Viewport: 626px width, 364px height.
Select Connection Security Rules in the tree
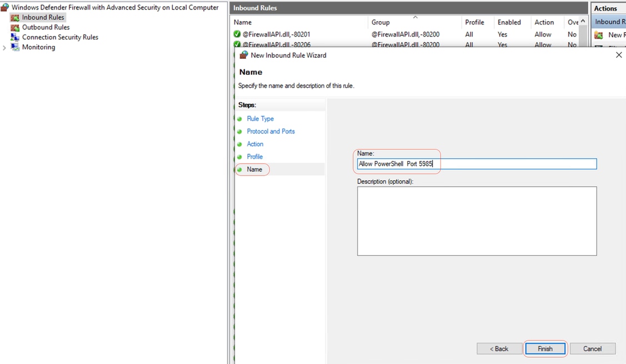pos(61,37)
